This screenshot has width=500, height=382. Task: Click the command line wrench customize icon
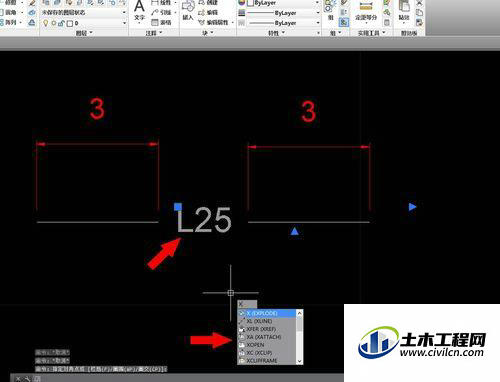(x=27, y=379)
